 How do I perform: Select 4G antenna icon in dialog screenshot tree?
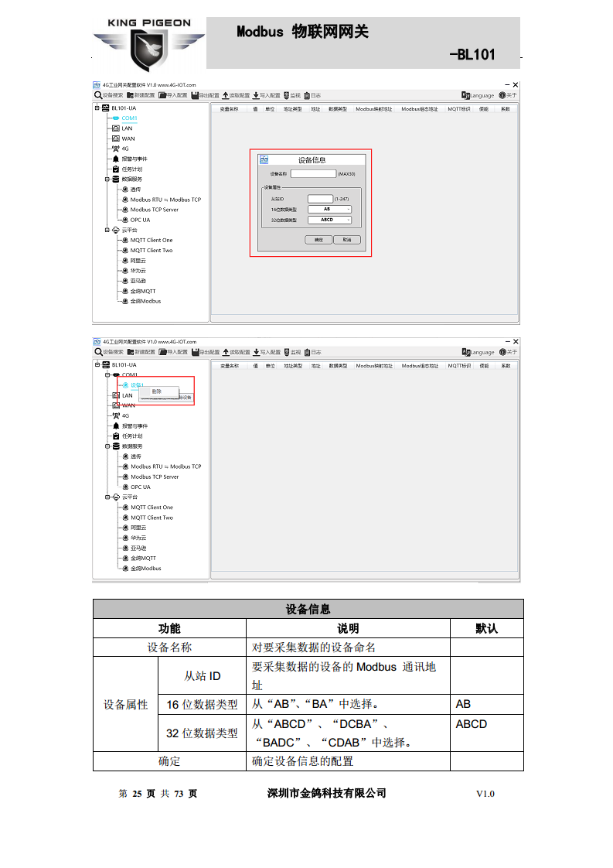pyautogui.click(x=116, y=149)
